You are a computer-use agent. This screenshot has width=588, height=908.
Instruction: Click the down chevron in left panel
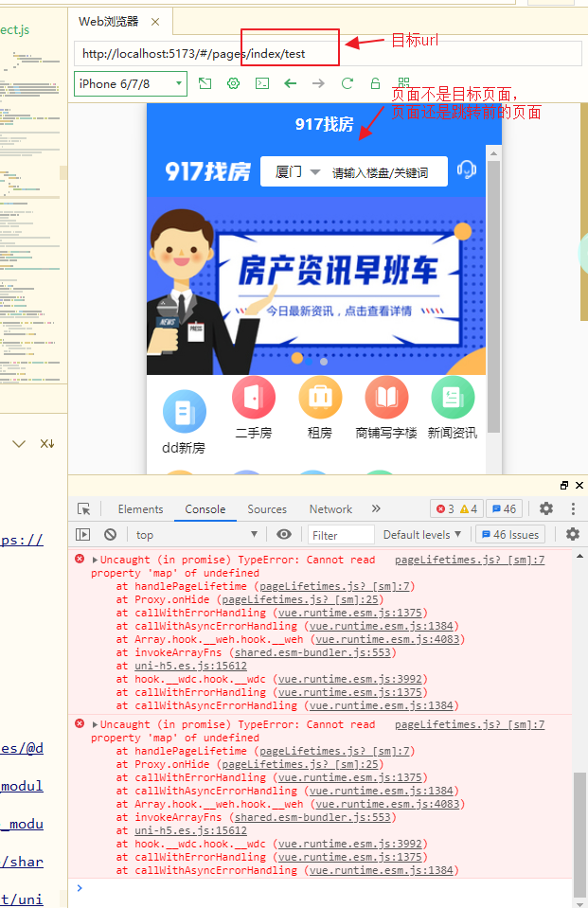coord(19,443)
